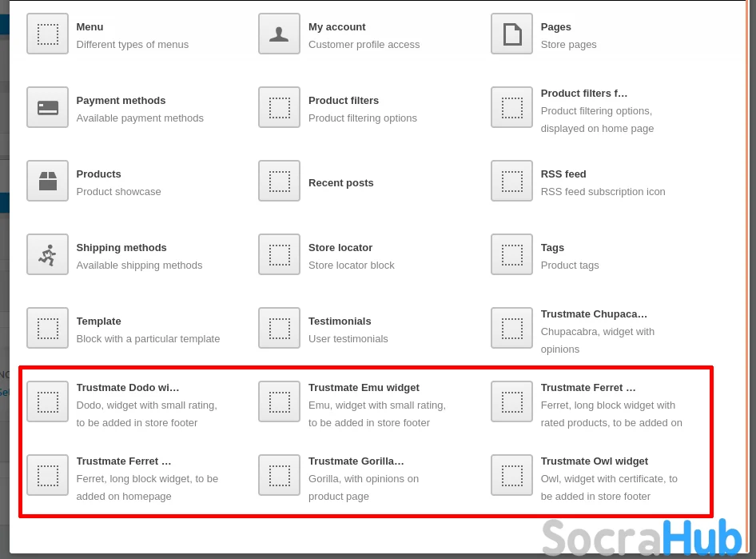Select the Pages block title

(x=556, y=27)
